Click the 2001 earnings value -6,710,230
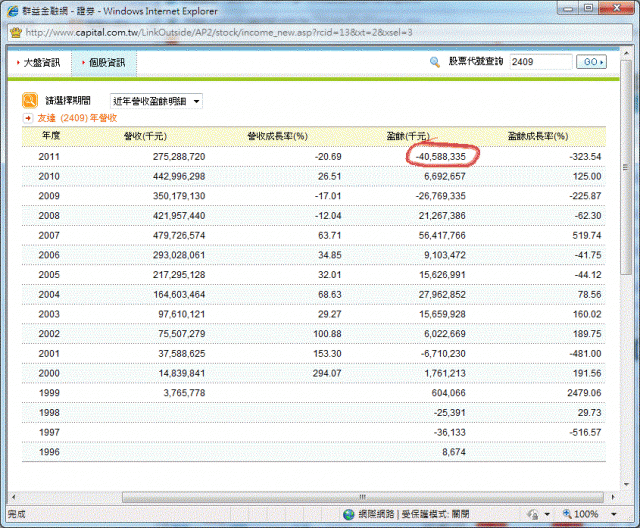This screenshot has height=528, width=640. point(443,353)
